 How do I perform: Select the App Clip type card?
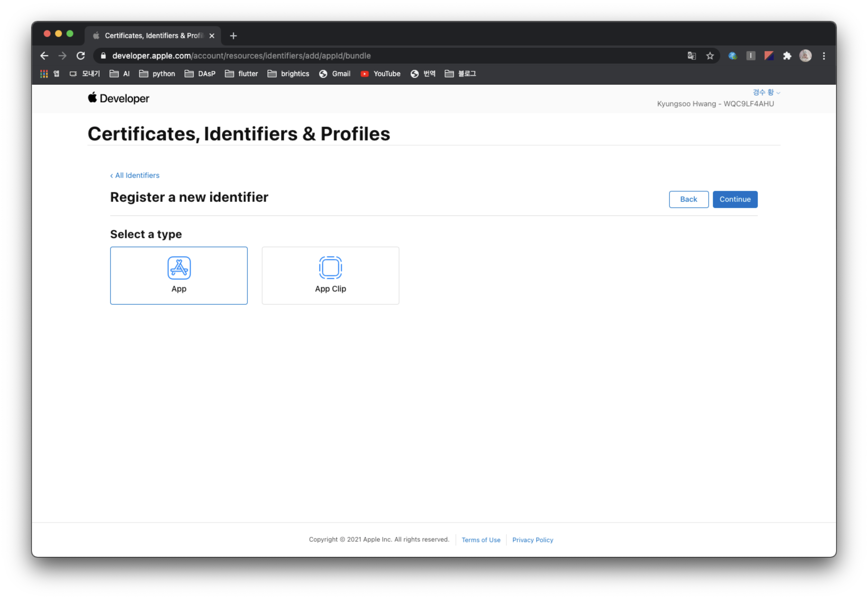330,275
